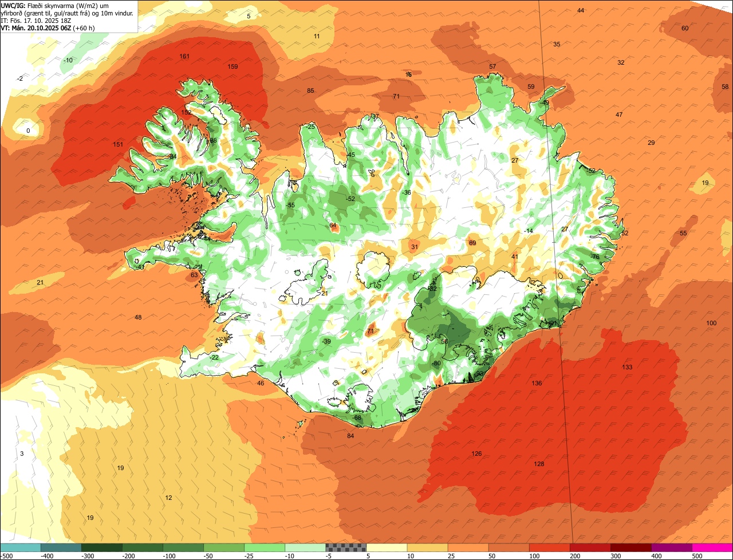Click the value "-68" on the south coast
The image size is (733, 560).
[357, 417]
